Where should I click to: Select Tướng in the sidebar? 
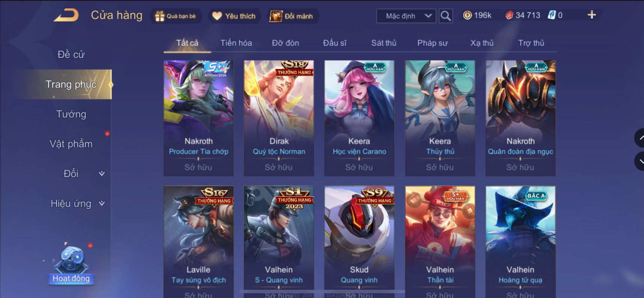coord(71,114)
